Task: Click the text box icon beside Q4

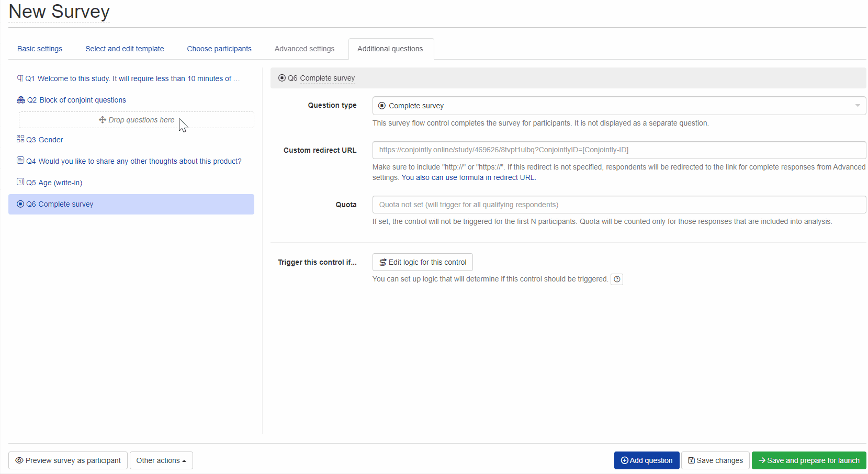Action: (20, 161)
